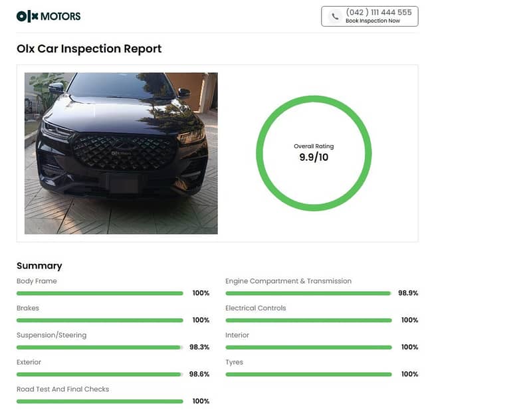Click Road Test And Final Checks bar
The height and width of the screenshot is (420, 531).
pyautogui.click(x=100, y=401)
